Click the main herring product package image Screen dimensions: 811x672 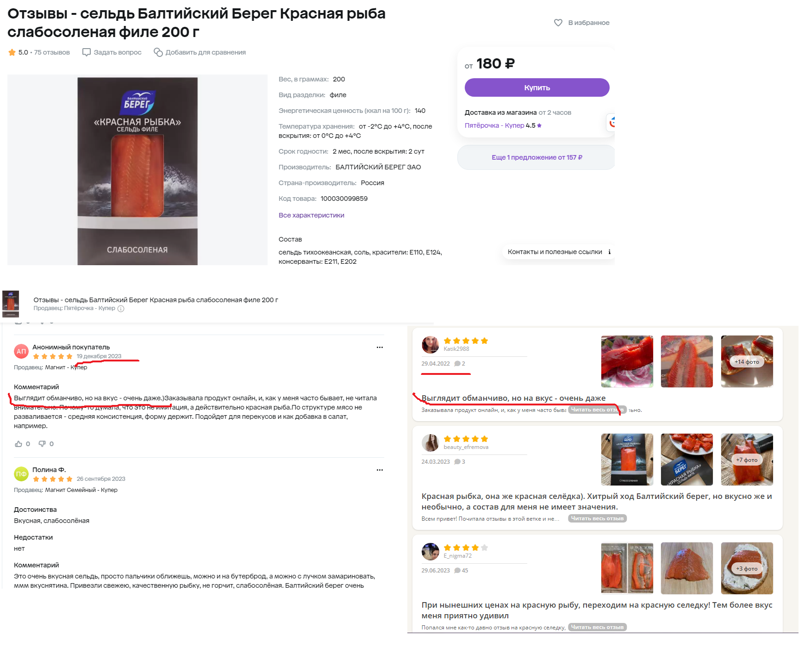137,170
